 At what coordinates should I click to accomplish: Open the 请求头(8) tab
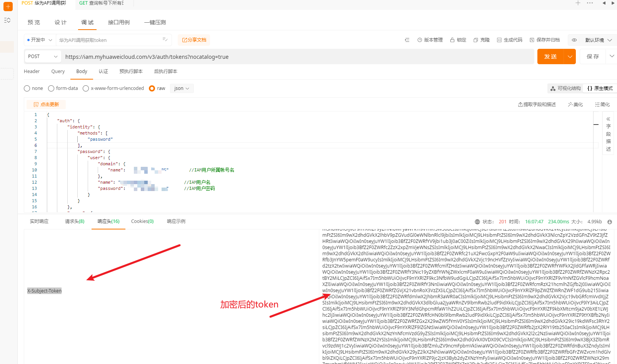[75, 221]
